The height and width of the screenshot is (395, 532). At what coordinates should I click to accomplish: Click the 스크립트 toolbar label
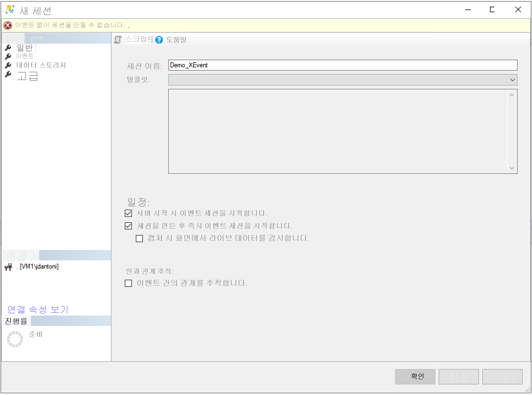pos(139,39)
